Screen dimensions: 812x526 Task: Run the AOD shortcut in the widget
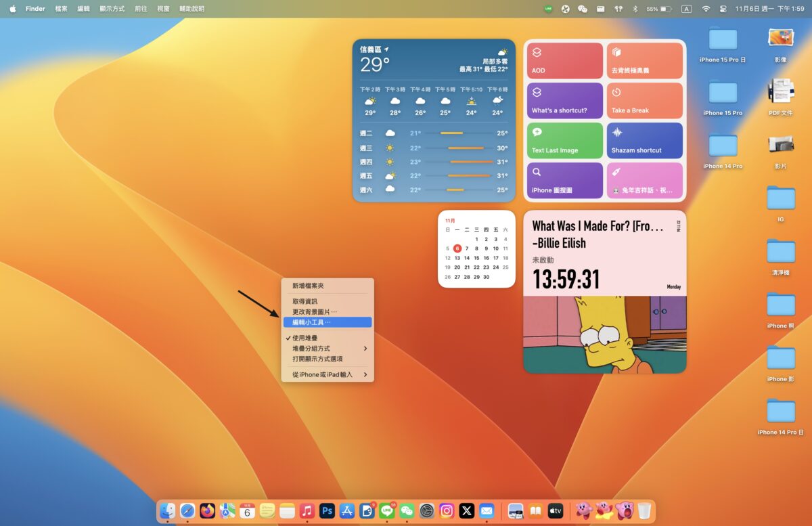pyautogui.click(x=565, y=61)
